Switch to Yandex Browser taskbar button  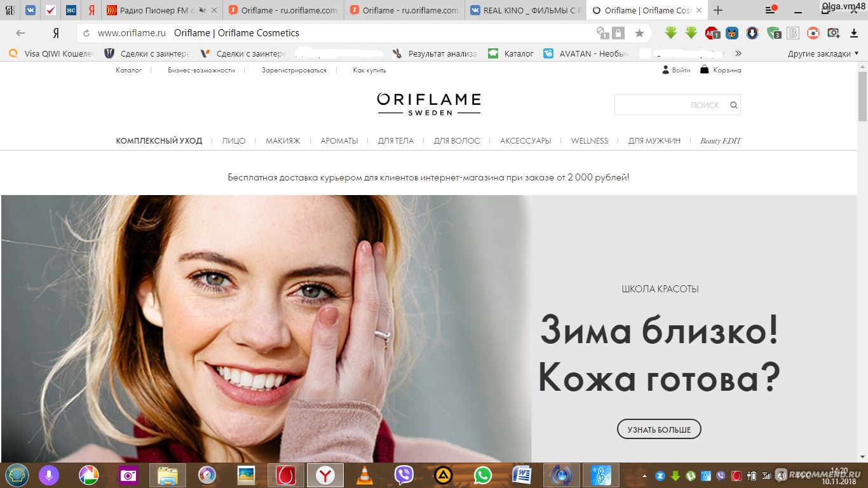(x=325, y=475)
